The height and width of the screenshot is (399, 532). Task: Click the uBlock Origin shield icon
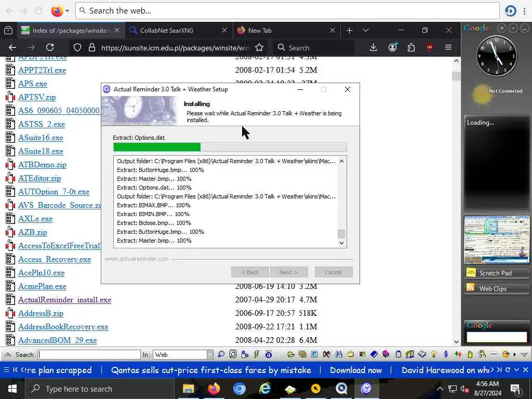click(430, 47)
